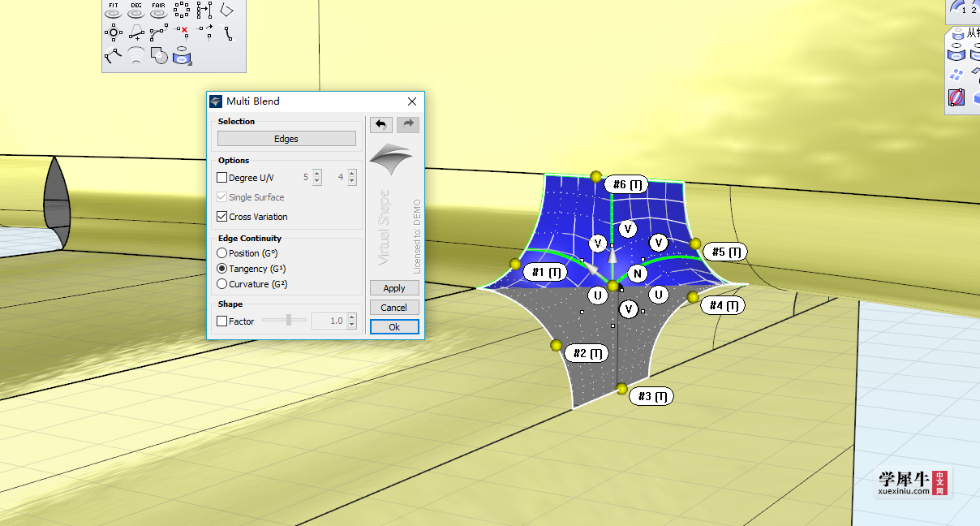980x526 pixels.
Task: Increase the Factor value of 1.0
Action: coord(351,317)
